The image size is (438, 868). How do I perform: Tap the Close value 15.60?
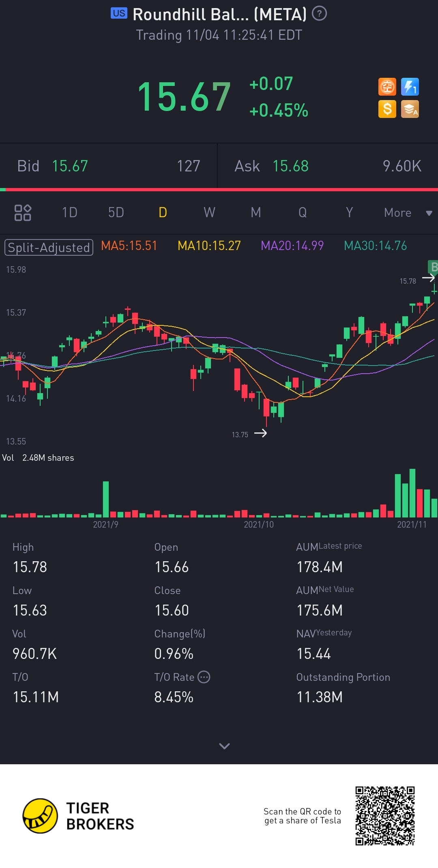172,610
